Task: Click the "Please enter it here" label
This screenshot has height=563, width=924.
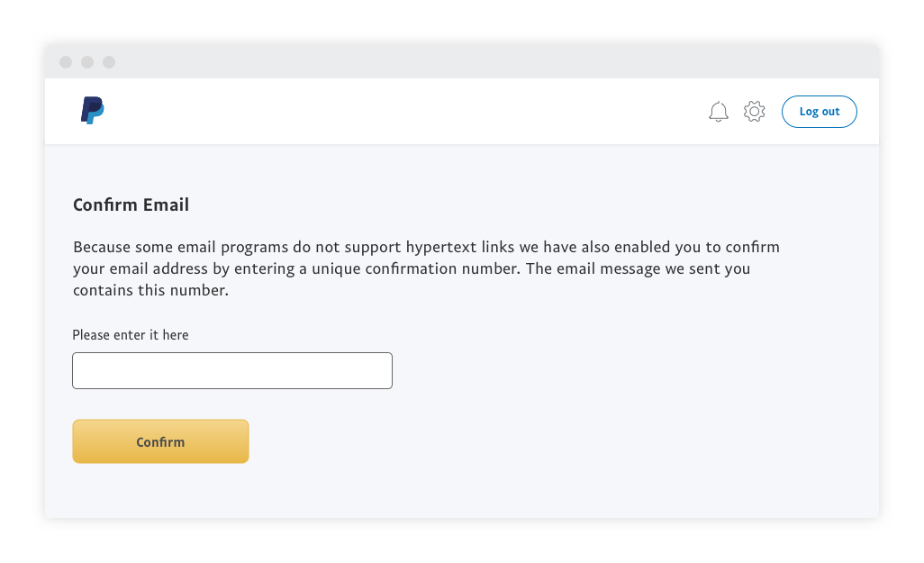Action: point(131,335)
